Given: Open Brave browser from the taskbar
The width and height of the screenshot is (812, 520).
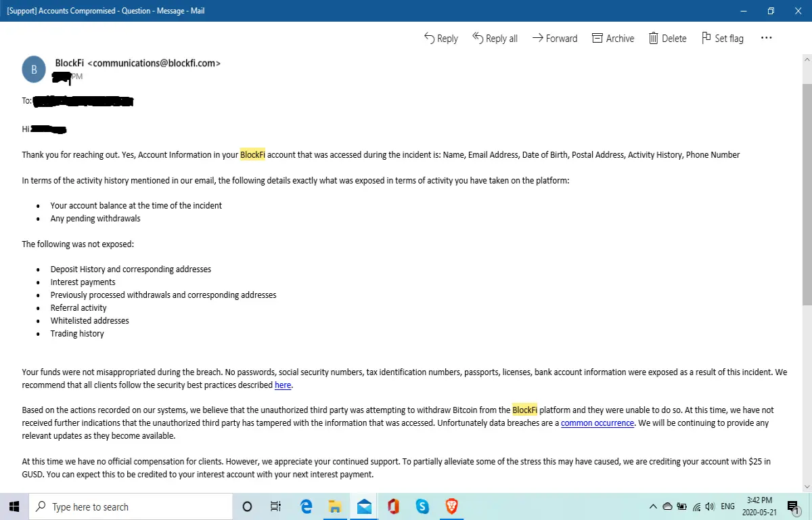Looking at the screenshot, I should point(451,506).
